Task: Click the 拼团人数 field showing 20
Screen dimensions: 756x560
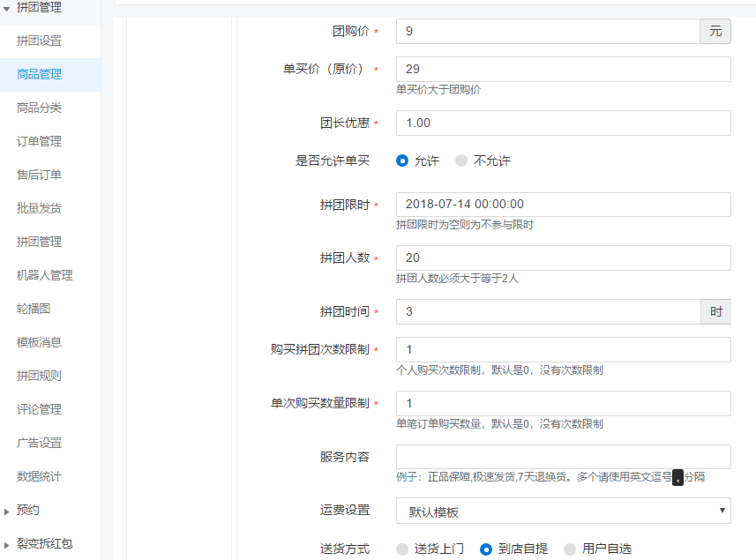Action: click(563, 258)
